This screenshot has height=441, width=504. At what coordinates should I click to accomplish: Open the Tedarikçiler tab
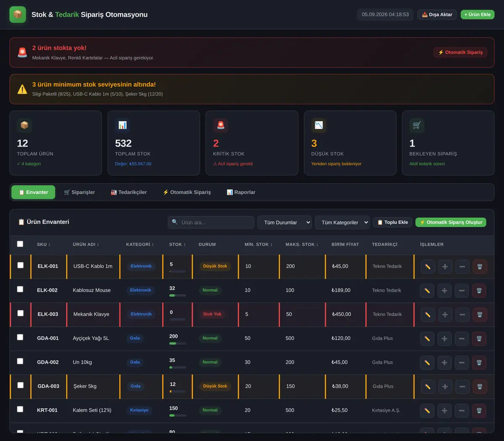pos(129,192)
